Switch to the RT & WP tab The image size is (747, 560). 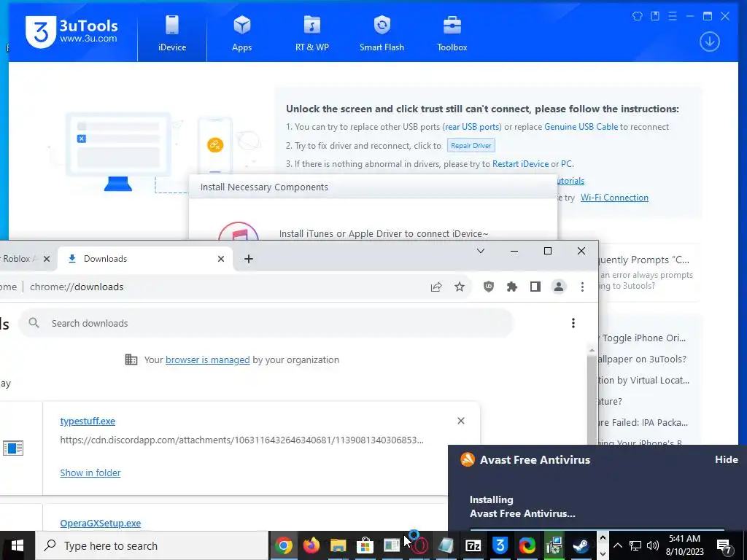(312, 34)
